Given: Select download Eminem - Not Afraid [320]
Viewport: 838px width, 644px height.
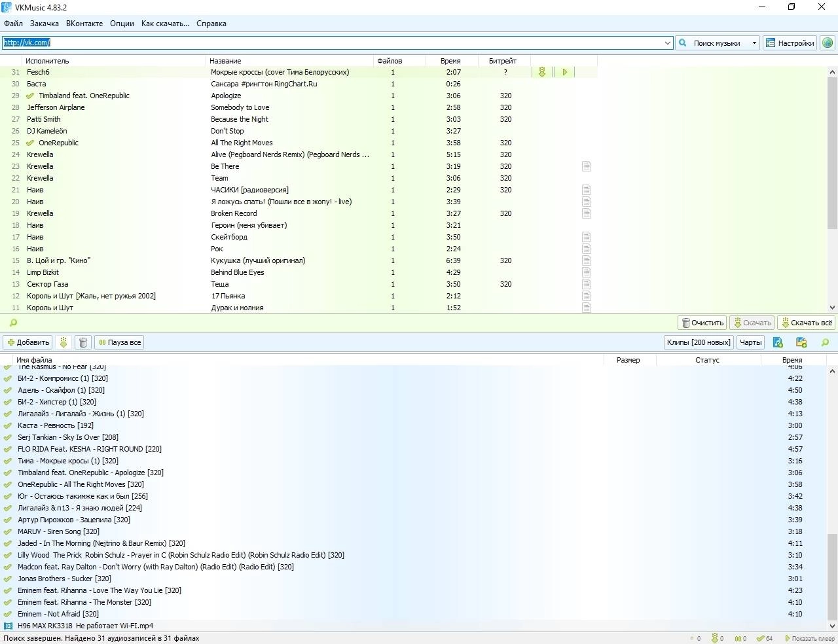Looking at the screenshot, I should coord(58,614).
